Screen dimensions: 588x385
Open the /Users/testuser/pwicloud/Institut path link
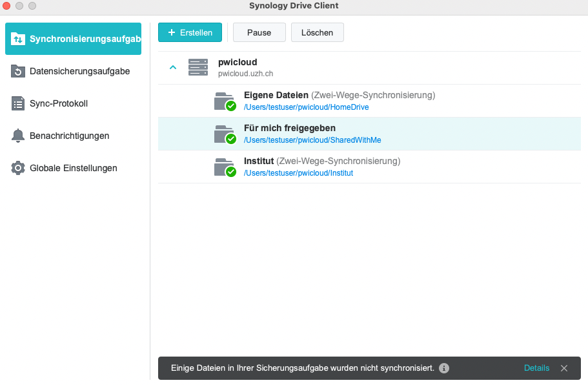[x=298, y=173]
